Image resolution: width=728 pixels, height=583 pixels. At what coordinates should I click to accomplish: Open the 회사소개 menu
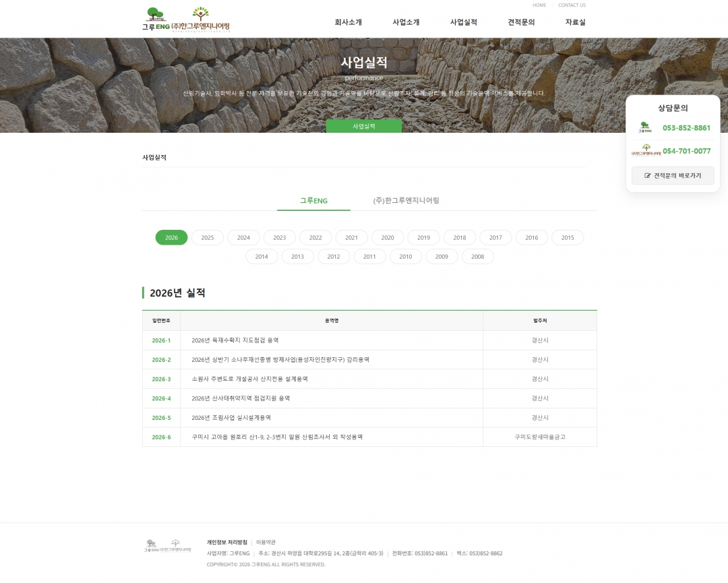(348, 22)
